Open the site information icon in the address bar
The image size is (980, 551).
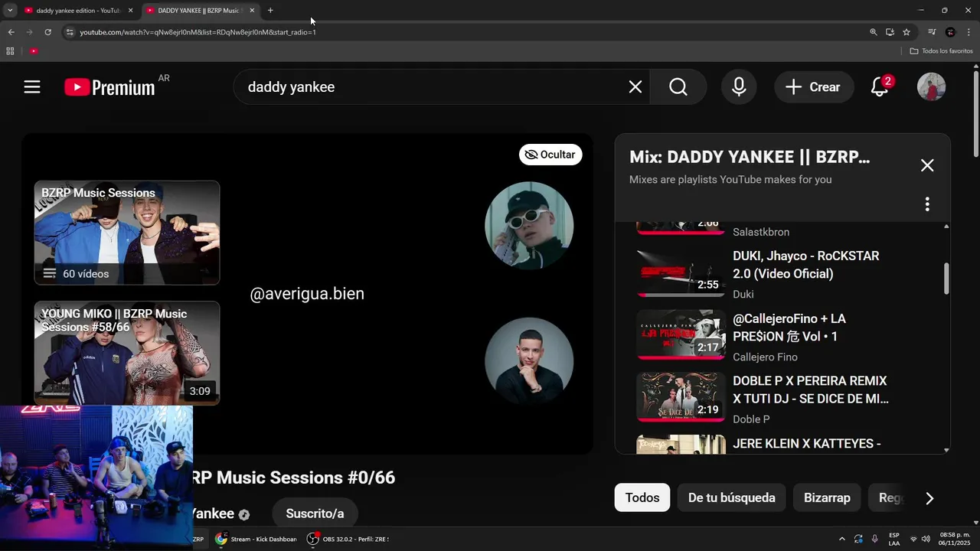(x=70, y=32)
